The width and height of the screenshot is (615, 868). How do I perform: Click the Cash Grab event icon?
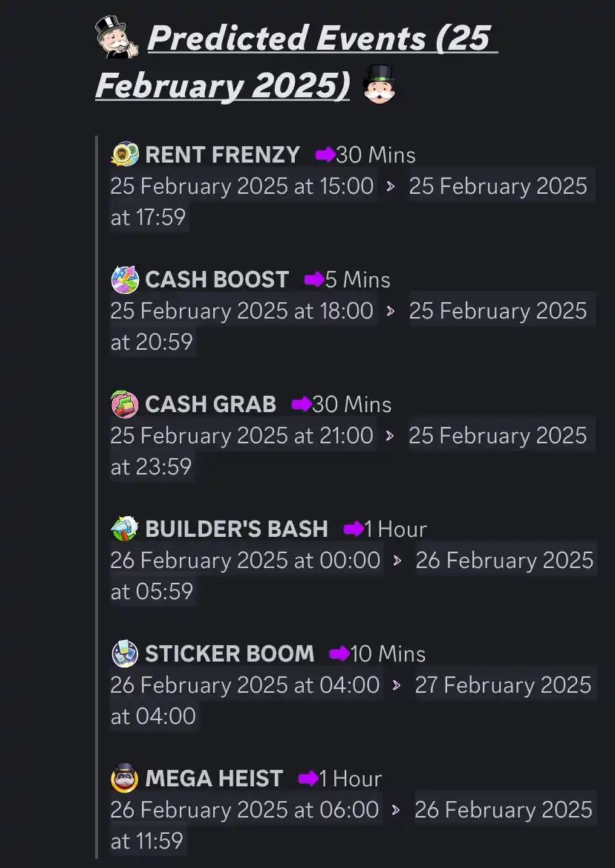pos(125,404)
